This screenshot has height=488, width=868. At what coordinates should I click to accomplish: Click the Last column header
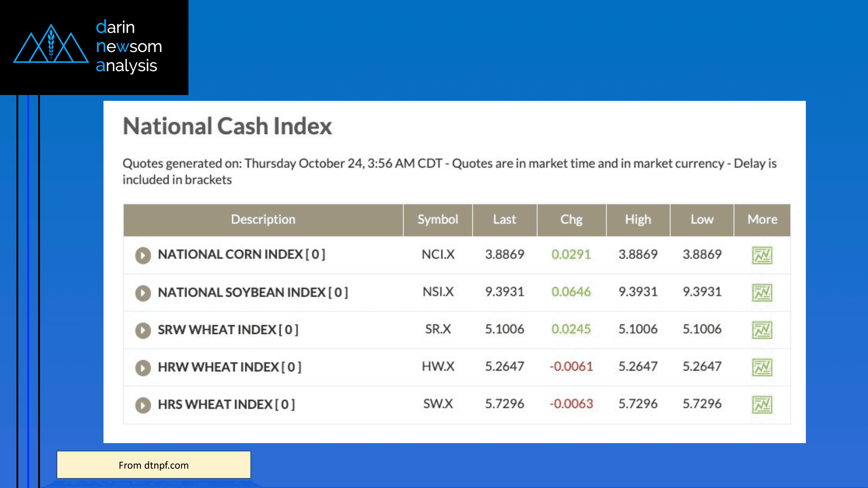504,220
